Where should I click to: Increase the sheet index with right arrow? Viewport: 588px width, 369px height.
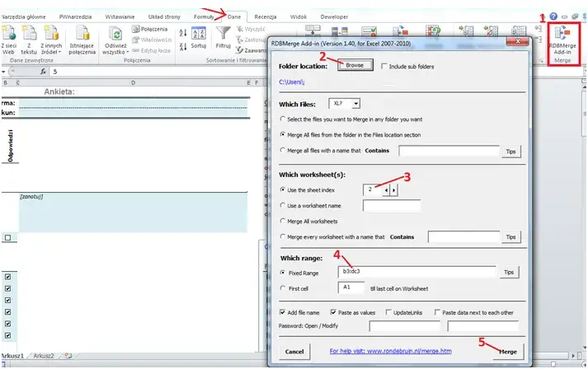[x=395, y=190]
